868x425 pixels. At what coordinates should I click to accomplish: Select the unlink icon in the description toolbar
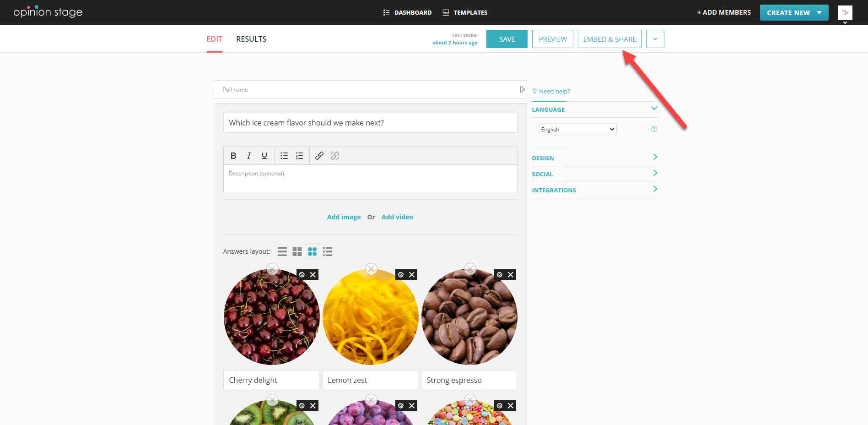[x=335, y=156]
